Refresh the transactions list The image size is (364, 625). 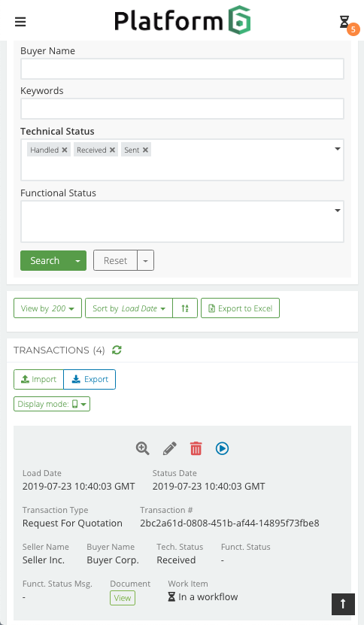pyautogui.click(x=117, y=350)
